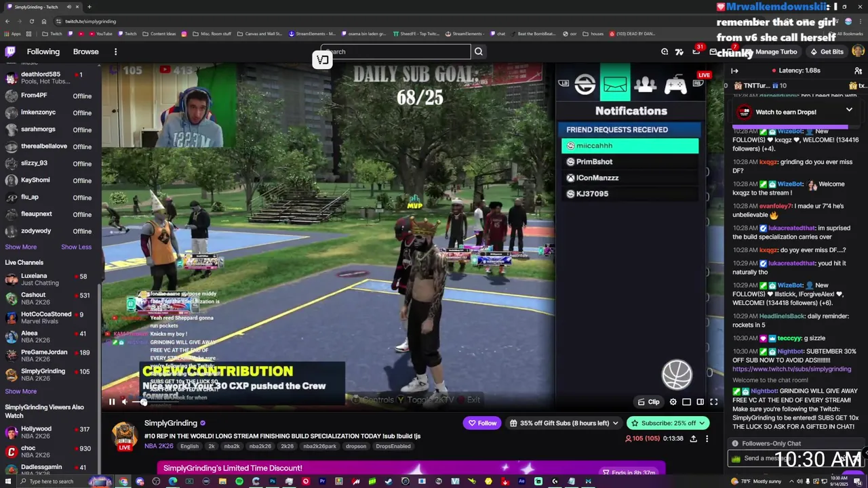The image size is (868, 488).
Task: Switch to Following tab
Action: (x=43, y=52)
